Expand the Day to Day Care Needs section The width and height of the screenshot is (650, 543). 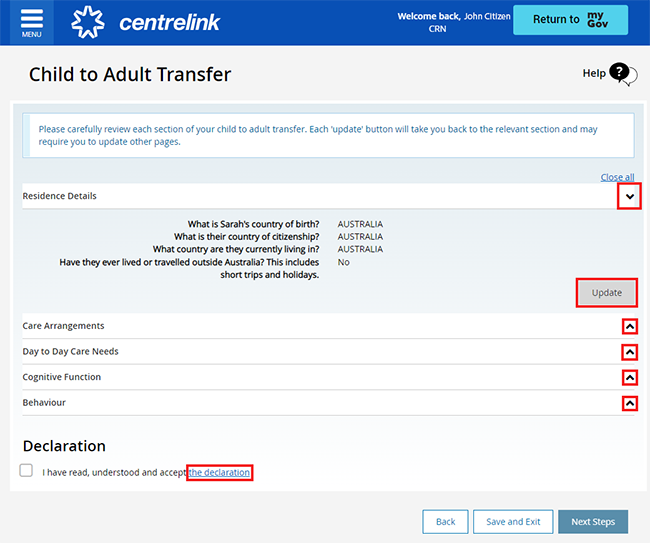coord(630,352)
